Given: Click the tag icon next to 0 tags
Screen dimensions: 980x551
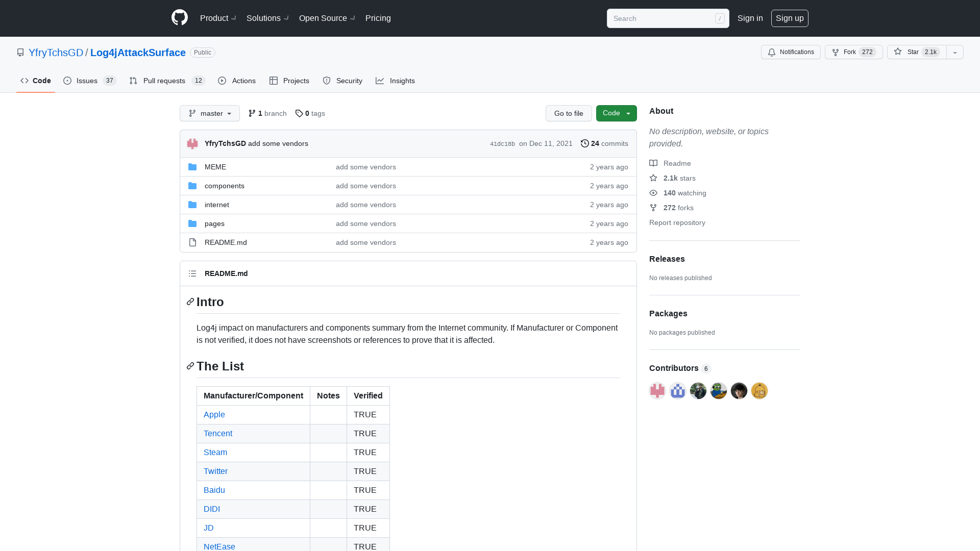Looking at the screenshot, I should coord(299,113).
